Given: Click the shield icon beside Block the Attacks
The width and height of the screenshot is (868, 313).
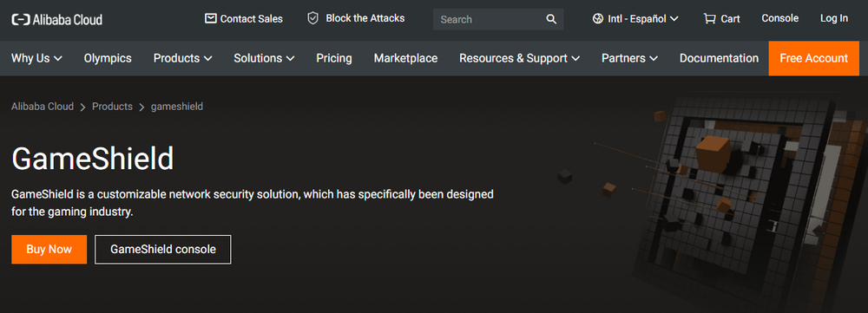Looking at the screenshot, I should [313, 19].
